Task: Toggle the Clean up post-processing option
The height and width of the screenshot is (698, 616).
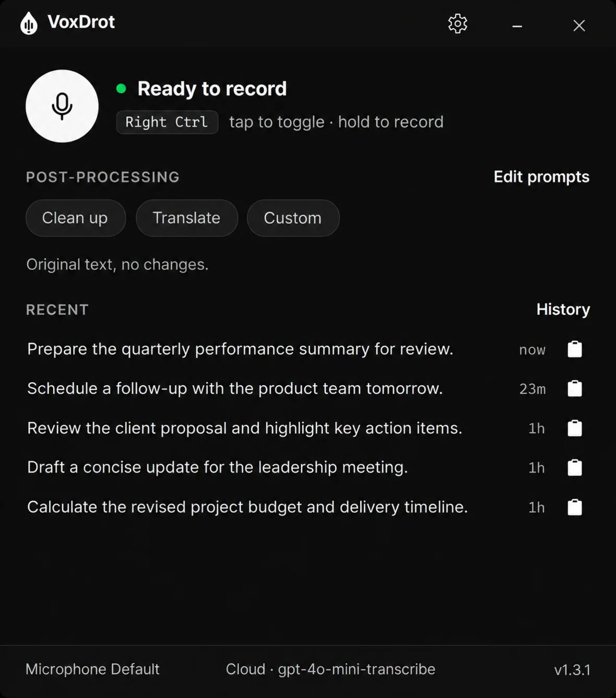Action: click(76, 218)
